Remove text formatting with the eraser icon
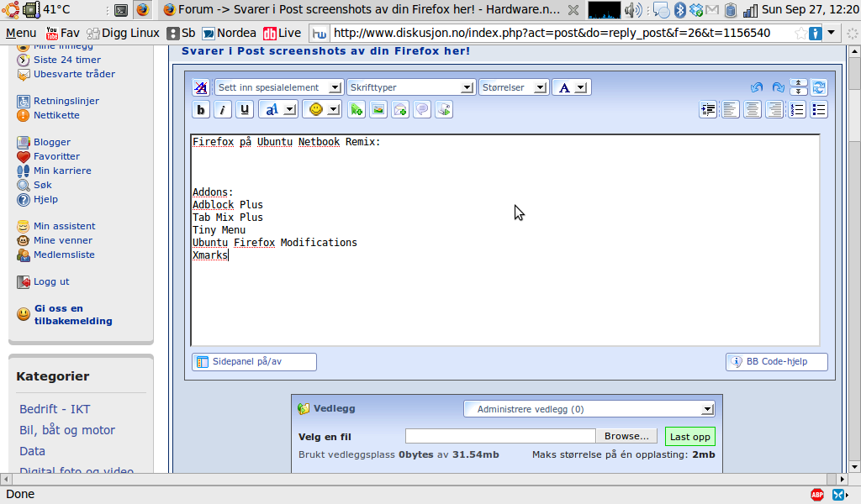Image resolution: width=861 pixels, height=504 pixels. point(201,87)
